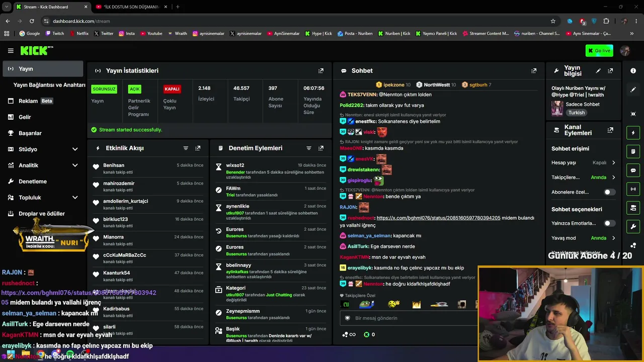Image resolution: width=644 pixels, height=362 pixels.
Task: Open the Reklam Beta sidebar item
Action: (x=43, y=101)
